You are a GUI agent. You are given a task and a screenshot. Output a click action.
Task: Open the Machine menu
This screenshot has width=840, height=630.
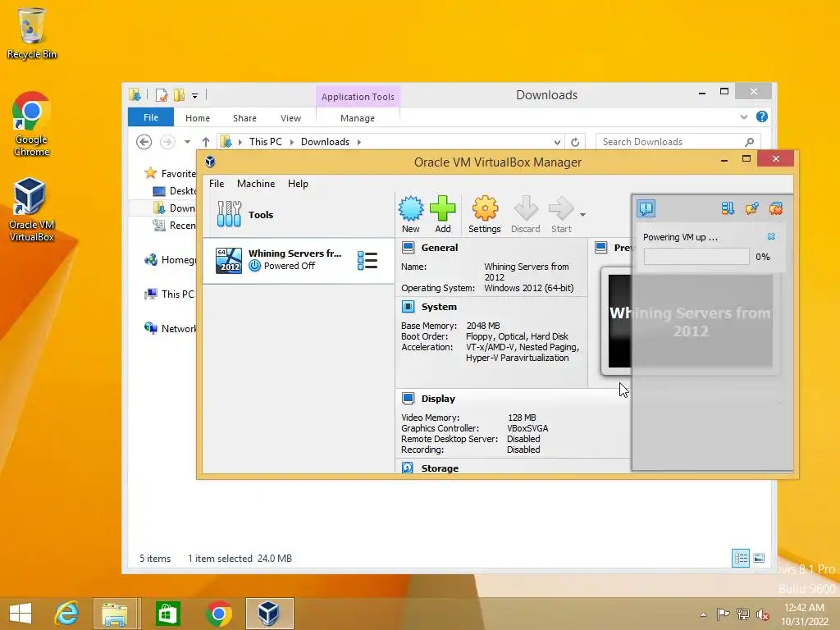(256, 184)
